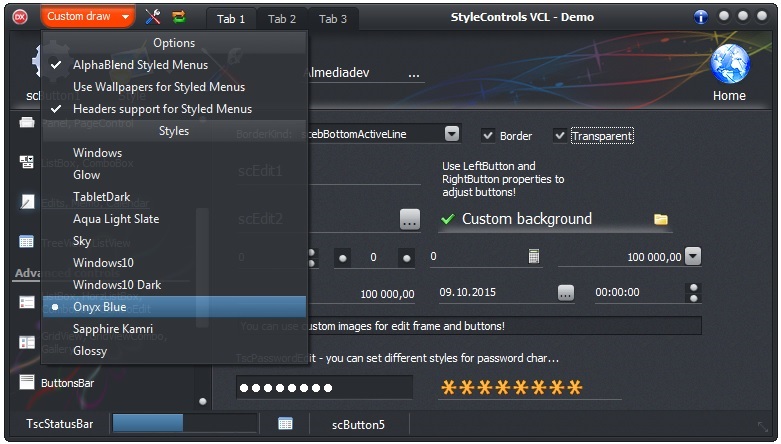Click the progress bar in the status bar
The height and width of the screenshot is (444, 781).
[x=184, y=423]
